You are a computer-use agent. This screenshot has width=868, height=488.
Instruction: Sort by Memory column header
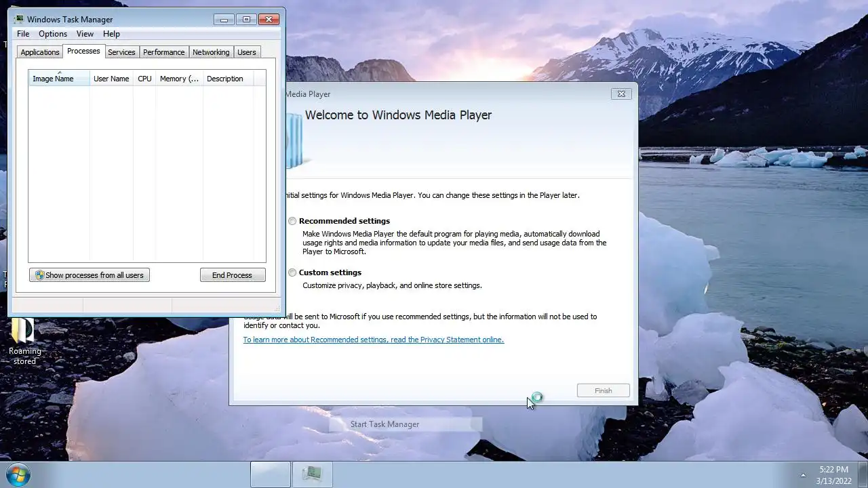[179, 79]
